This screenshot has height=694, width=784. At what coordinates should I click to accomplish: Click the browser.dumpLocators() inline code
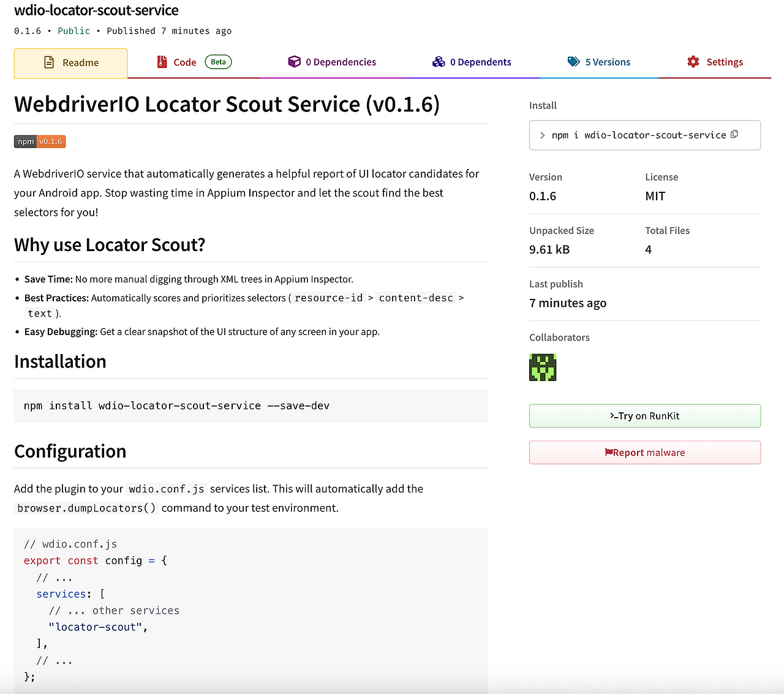86,508
